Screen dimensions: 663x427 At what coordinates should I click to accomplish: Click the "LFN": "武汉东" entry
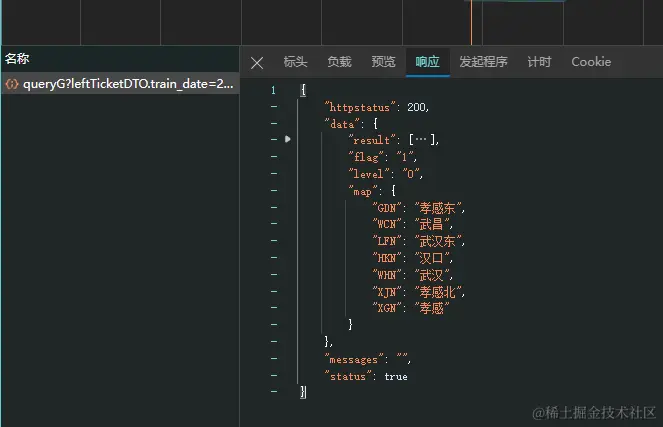(x=419, y=241)
